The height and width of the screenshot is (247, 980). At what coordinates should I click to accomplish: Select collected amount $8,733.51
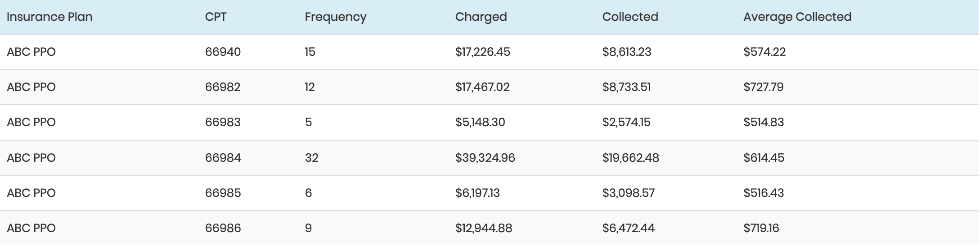626,87
